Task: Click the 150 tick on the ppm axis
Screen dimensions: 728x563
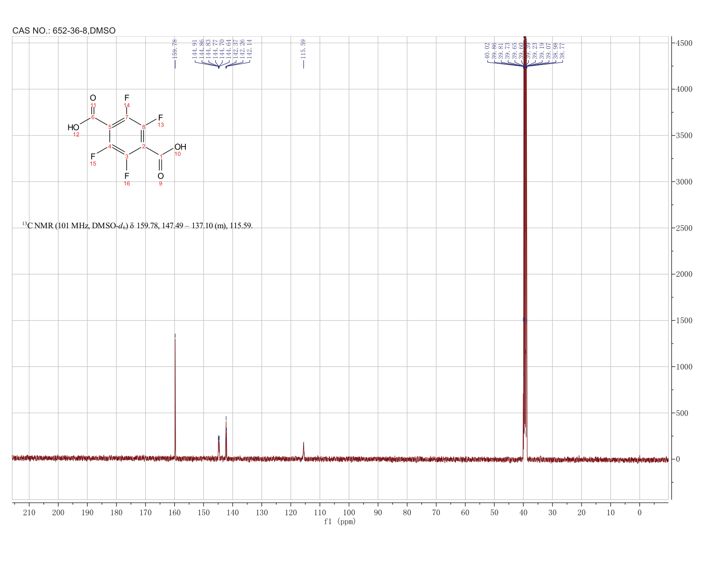Action: tap(203, 513)
